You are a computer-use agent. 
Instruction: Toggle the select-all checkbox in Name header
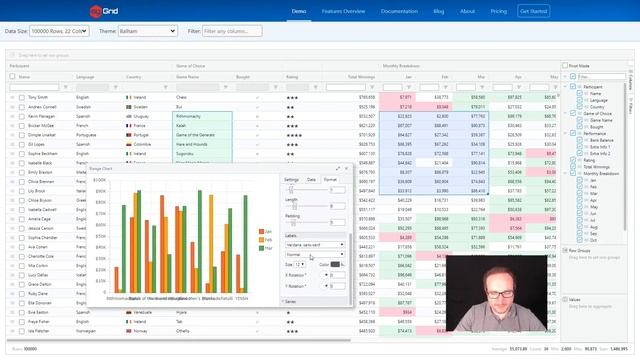point(12,76)
